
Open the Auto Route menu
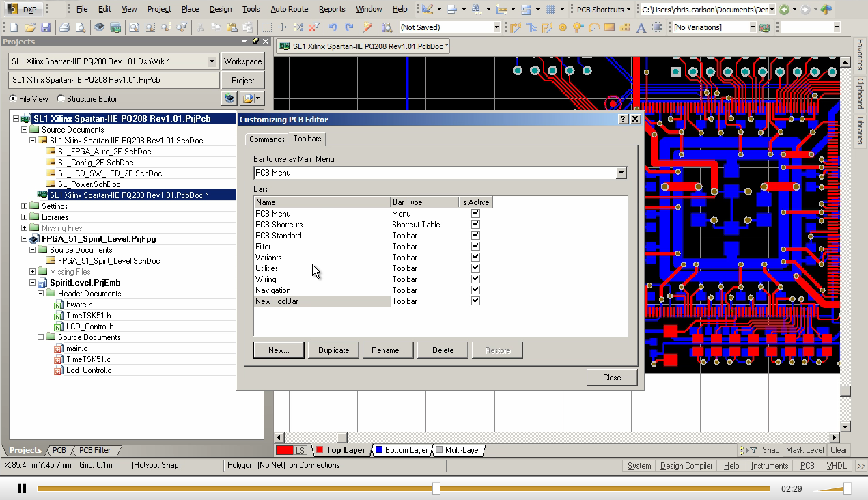coord(289,10)
